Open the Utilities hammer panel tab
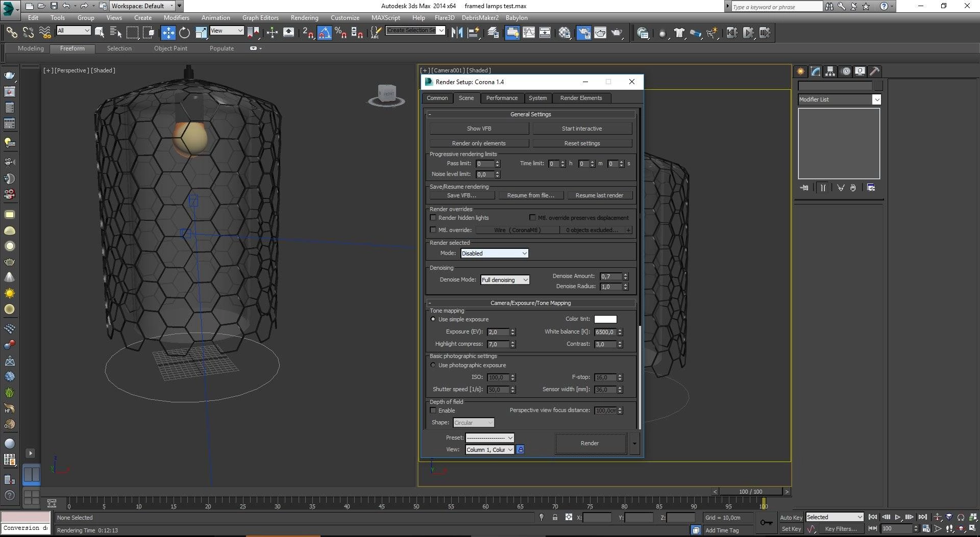Screen dimensions: 980x537 coord(875,71)
